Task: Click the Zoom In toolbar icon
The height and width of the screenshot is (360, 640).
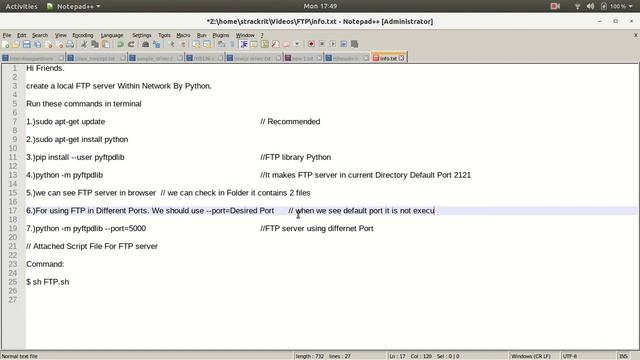Action: coord(171,44)
